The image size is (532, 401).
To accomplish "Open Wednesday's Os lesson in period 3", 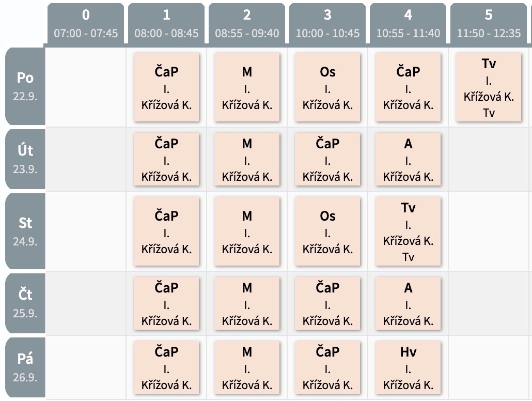I will pos(327,231).
